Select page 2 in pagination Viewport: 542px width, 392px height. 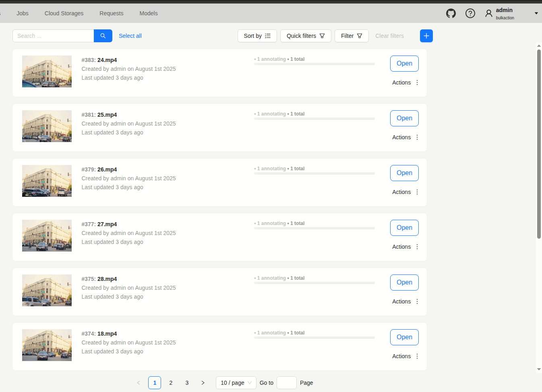pyautogui.click(x=171, y=383)
